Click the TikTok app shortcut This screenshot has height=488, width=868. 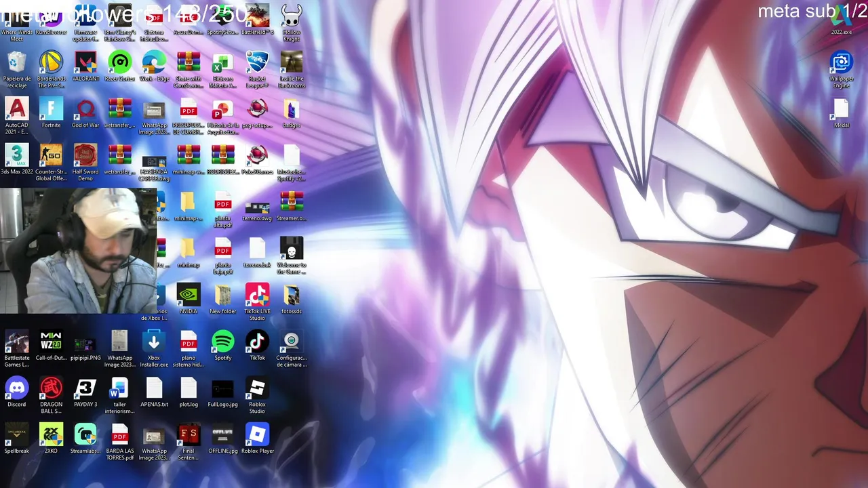coord(257,346)
